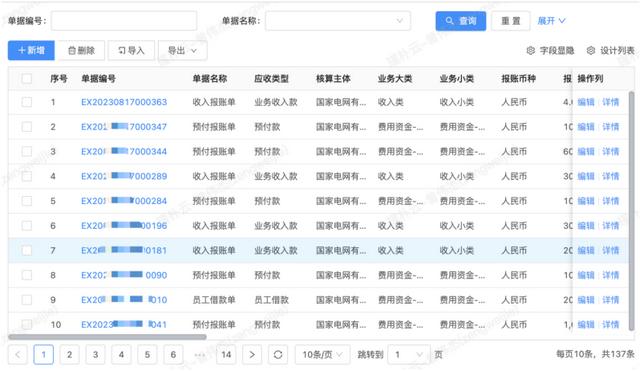This screenshot has width=640, height=371.
Task: Select page 4 in pagination
Action: tap(121, 355)
